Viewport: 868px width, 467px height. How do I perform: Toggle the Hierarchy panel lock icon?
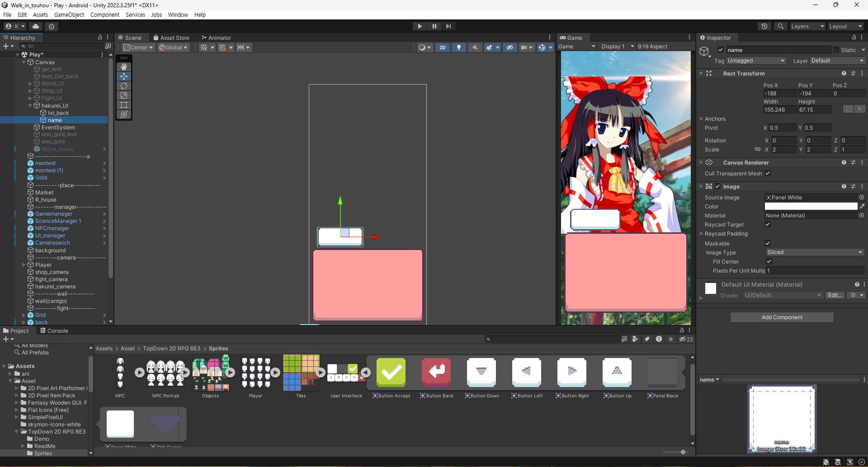click(x=100, y=38)
